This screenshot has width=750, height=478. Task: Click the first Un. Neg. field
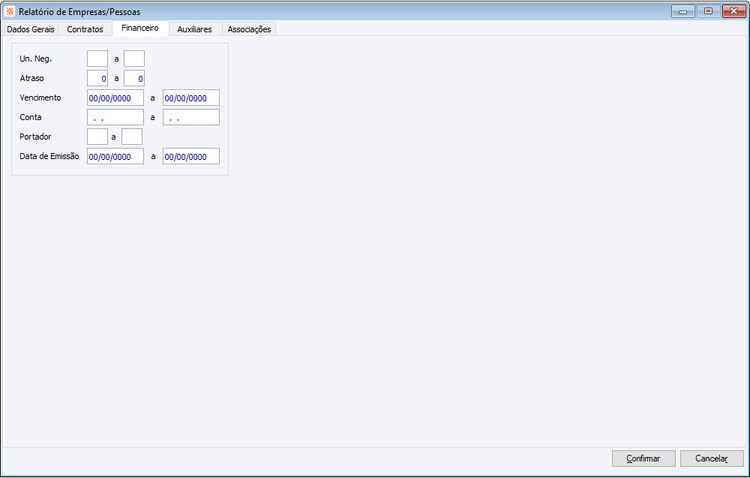tap(98, 59)
